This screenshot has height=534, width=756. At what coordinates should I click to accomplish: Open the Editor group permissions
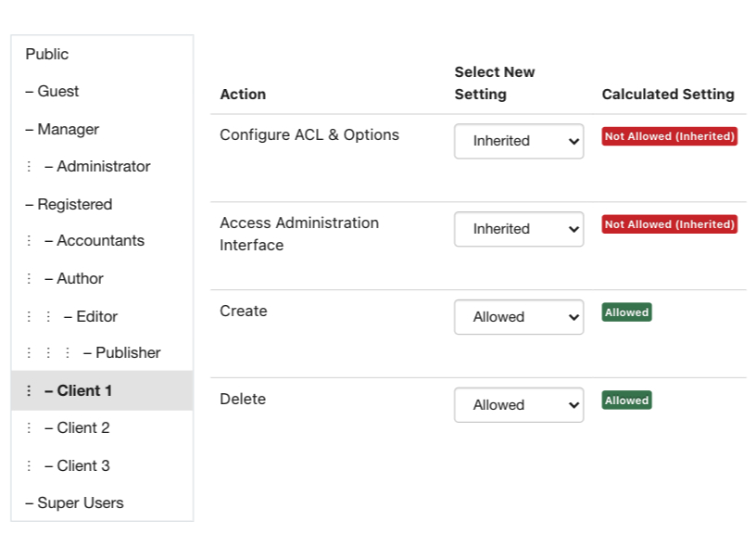[x=102, y=316]
